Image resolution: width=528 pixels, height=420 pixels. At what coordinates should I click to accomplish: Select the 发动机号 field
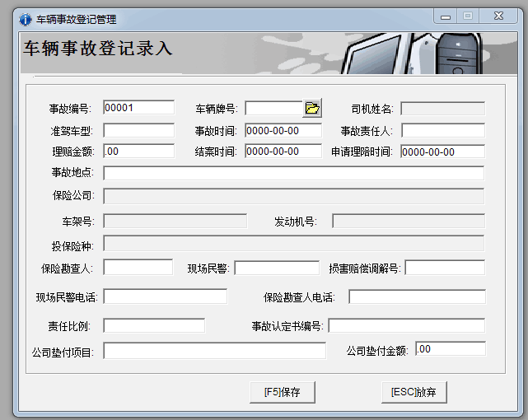409,221
